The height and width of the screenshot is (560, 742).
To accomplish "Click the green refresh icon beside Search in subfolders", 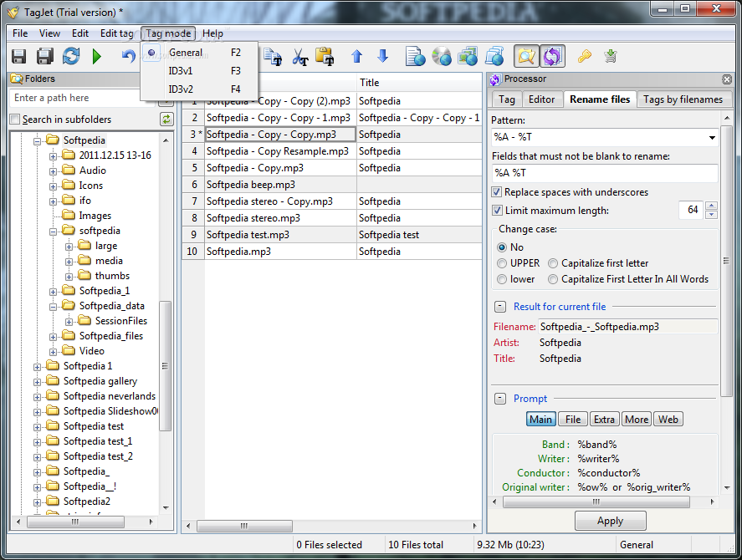I will tap(166, 120).
